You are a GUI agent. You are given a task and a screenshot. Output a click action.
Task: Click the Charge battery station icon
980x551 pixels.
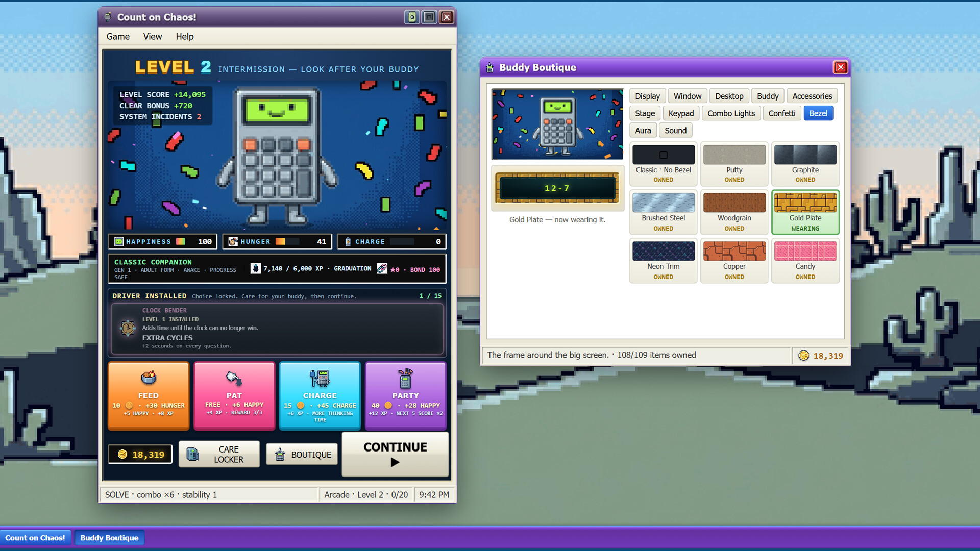[x=320, y=379]
